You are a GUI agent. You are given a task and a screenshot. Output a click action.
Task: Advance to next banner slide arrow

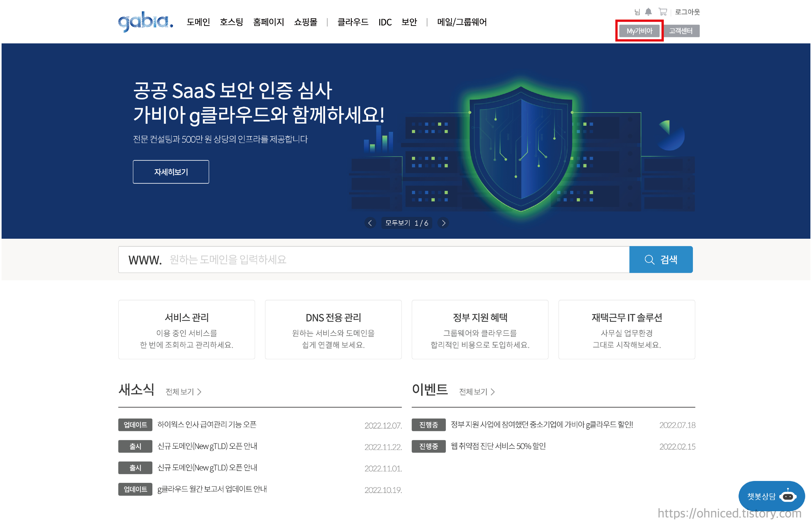(x=443, y=223)
